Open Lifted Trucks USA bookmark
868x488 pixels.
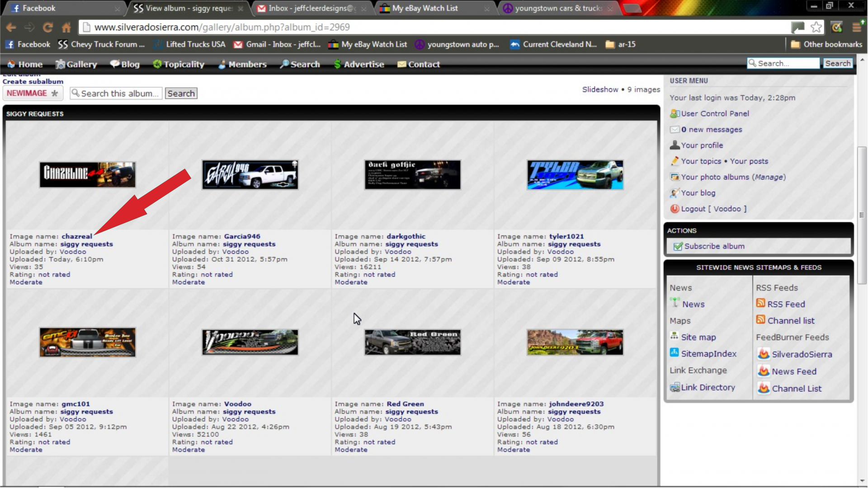tap(189, 44)
